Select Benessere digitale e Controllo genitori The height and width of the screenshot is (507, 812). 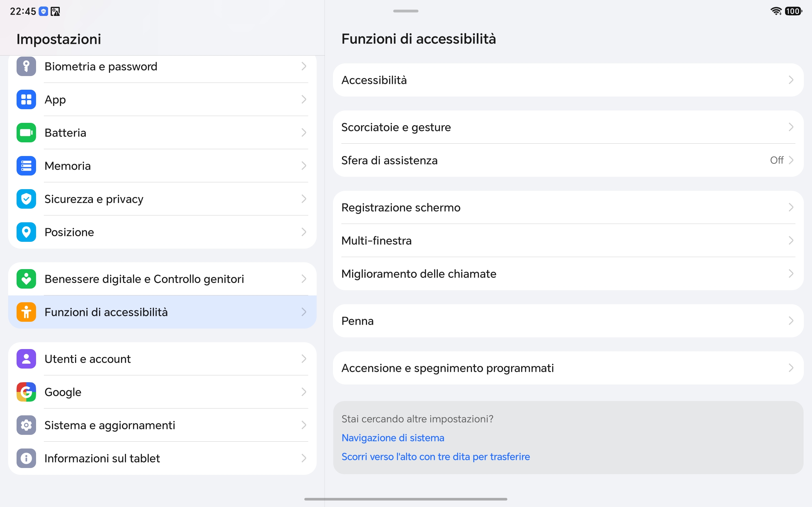pyautogui.click(x=162, y=279)
